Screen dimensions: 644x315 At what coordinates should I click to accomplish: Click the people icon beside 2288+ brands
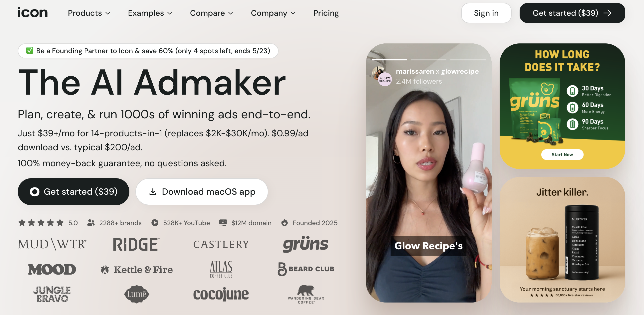pos(91,223)
